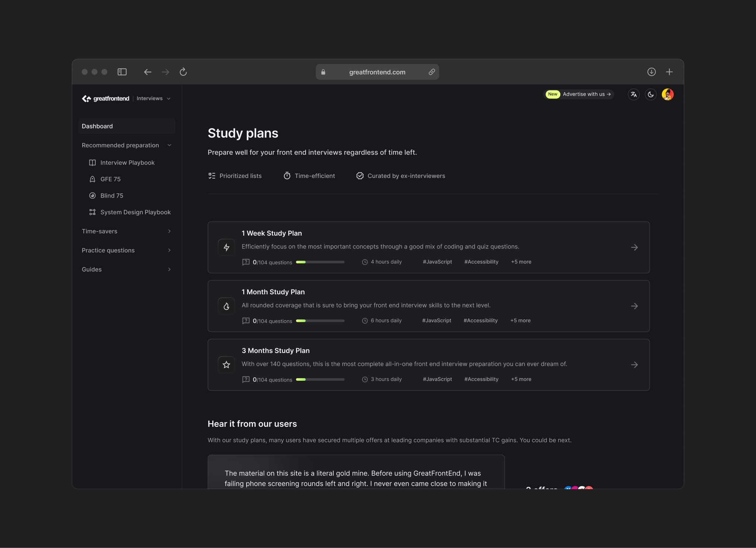
Task: Click the flame icon of 1 Month plan
Action: 226,306
